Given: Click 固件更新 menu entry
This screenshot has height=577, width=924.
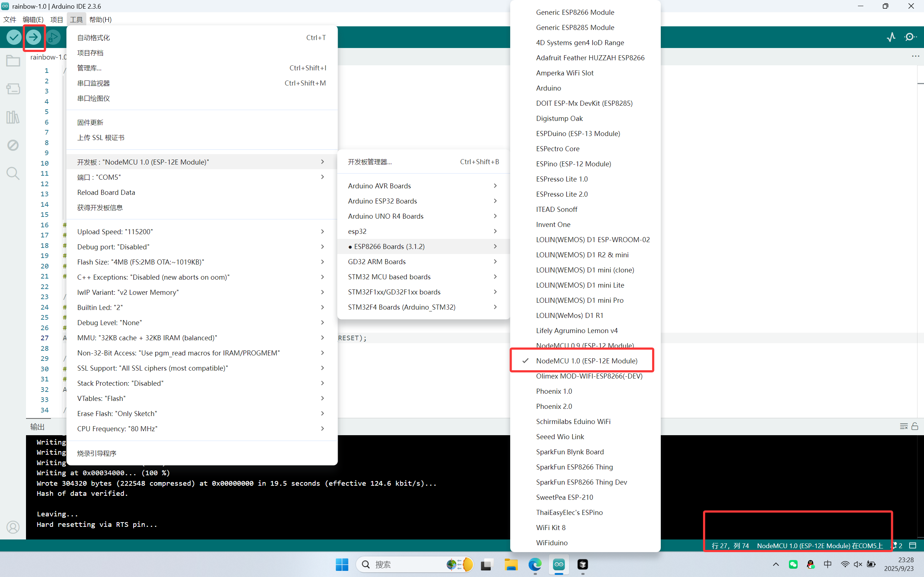Looking at the screenshot, I should point(202,122).
